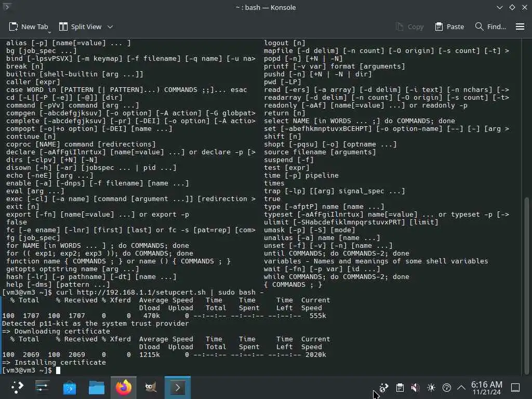532x399 pixels.
Task: Expand the Split View dropdown chevron
Action: [110, 27]
